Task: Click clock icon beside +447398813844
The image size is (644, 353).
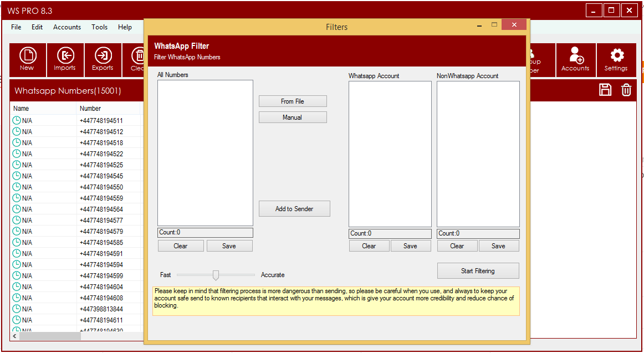Action: 17,309
